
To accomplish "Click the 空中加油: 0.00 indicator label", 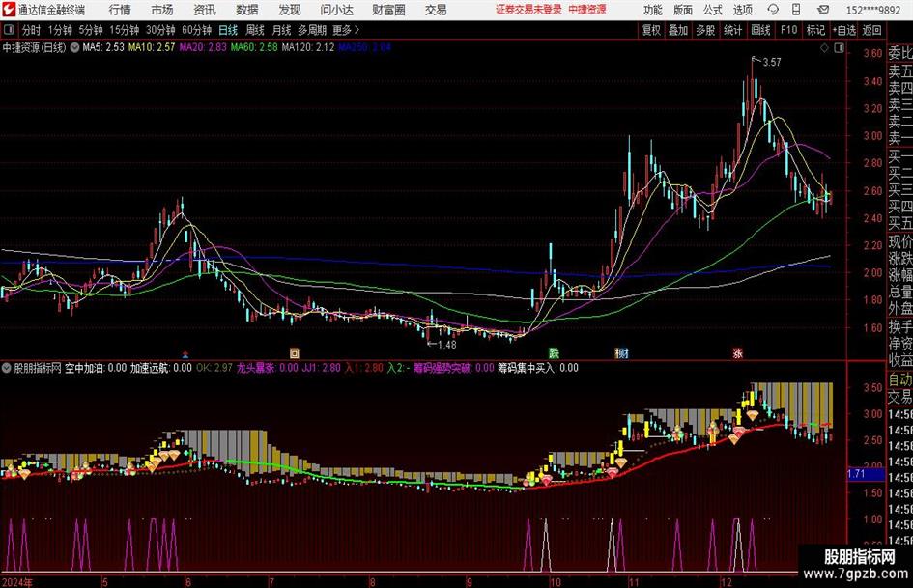I will tap(96, 368).
